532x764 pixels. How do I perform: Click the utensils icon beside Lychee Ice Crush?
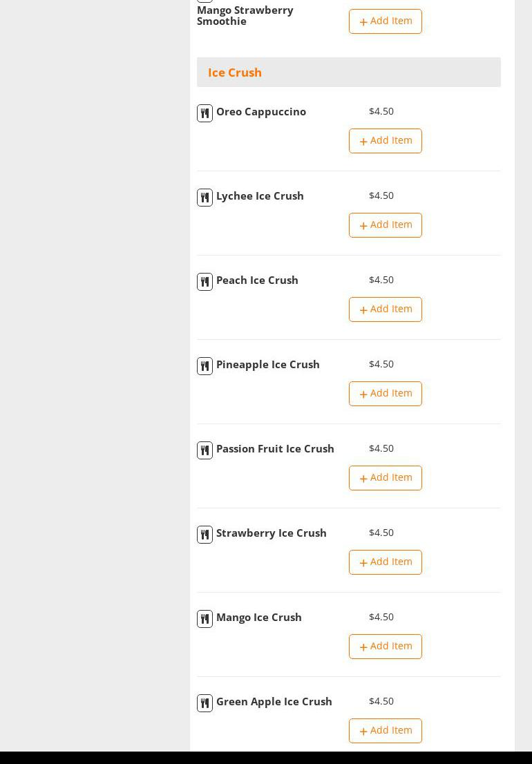point(205,198)
